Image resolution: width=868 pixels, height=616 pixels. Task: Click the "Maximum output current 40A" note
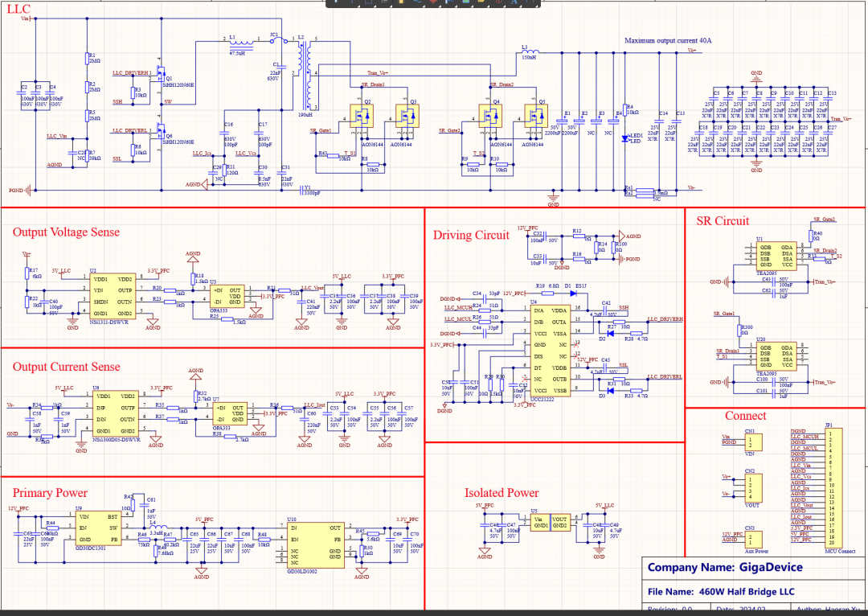click(663, 40)
